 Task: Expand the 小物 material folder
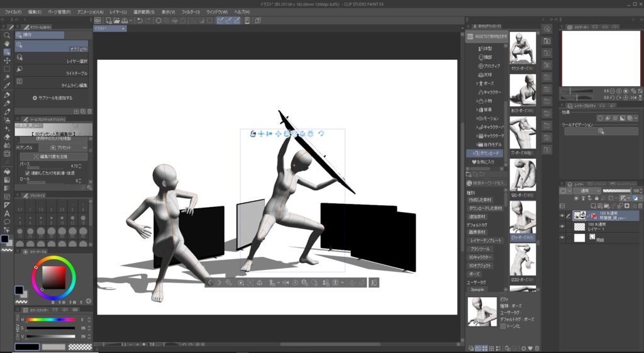pyautogui.click(x=477, y=101)
